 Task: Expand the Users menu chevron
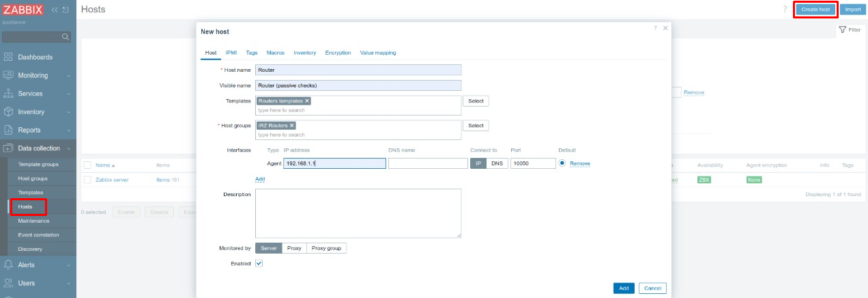69,283
